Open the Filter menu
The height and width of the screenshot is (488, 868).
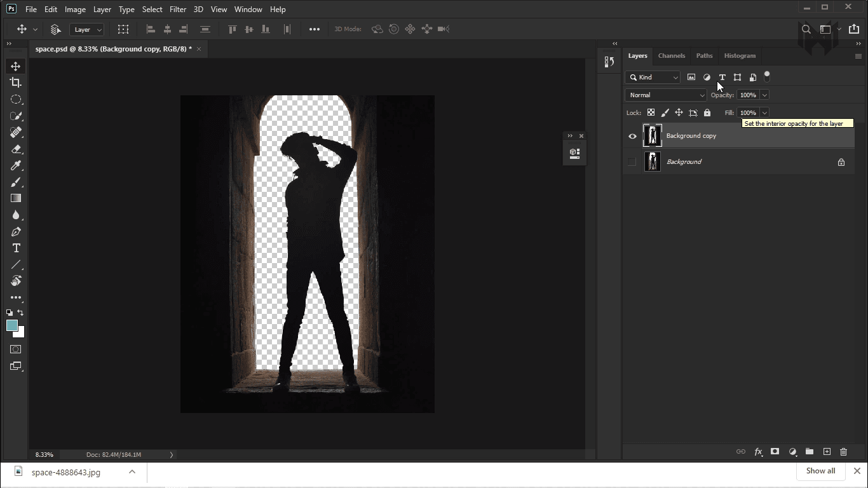(x=178, y=10)
